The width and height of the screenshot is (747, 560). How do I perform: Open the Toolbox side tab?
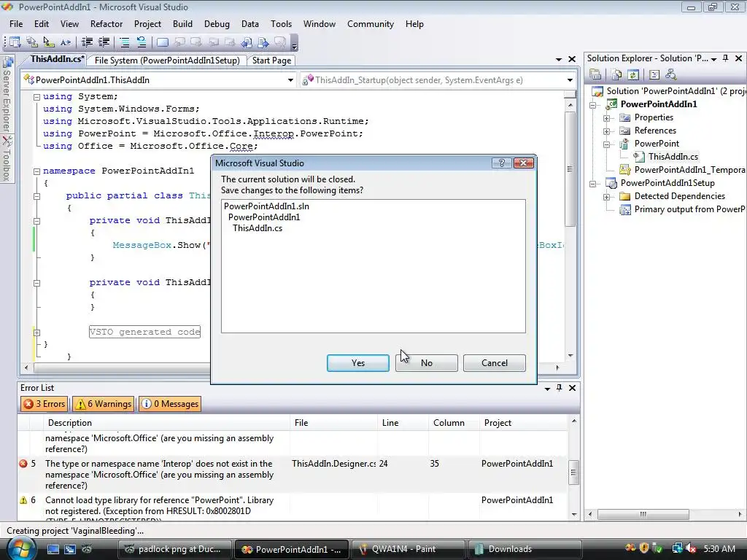tap(7, 158)
